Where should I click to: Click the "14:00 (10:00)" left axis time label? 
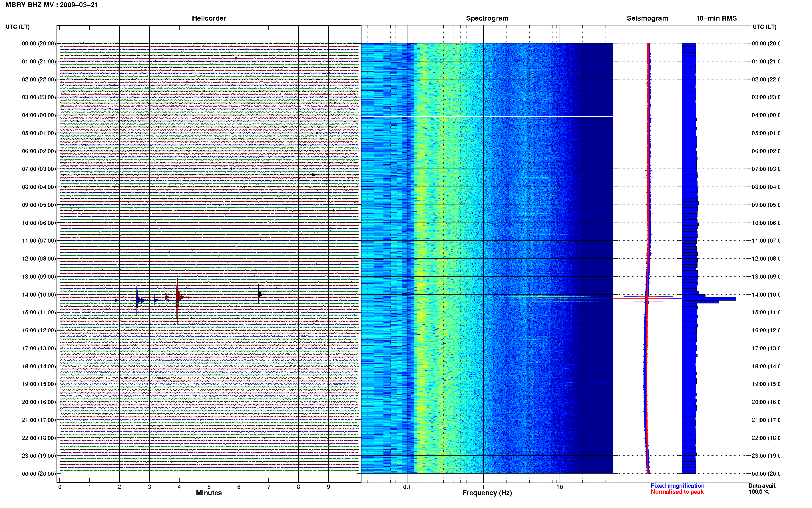(39, 295)
